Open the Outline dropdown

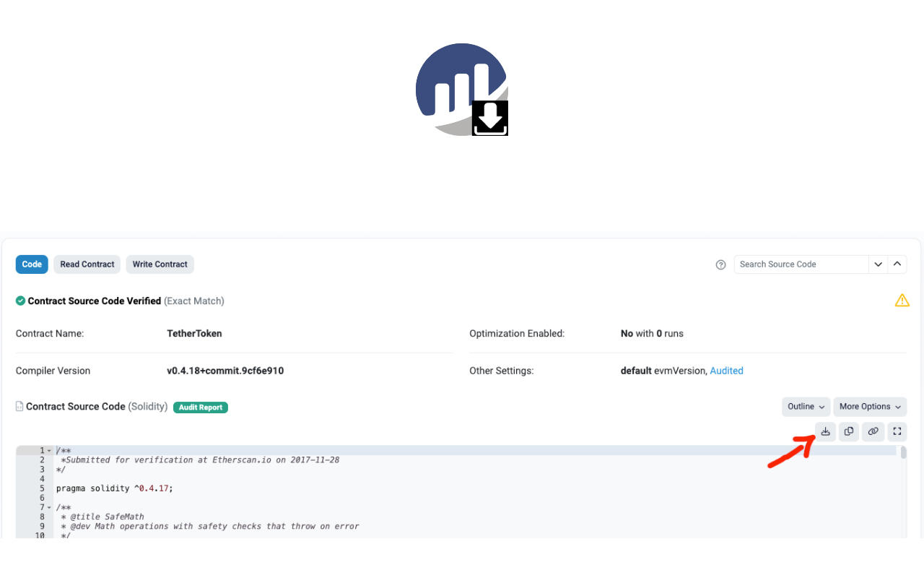tap(805, 406)
